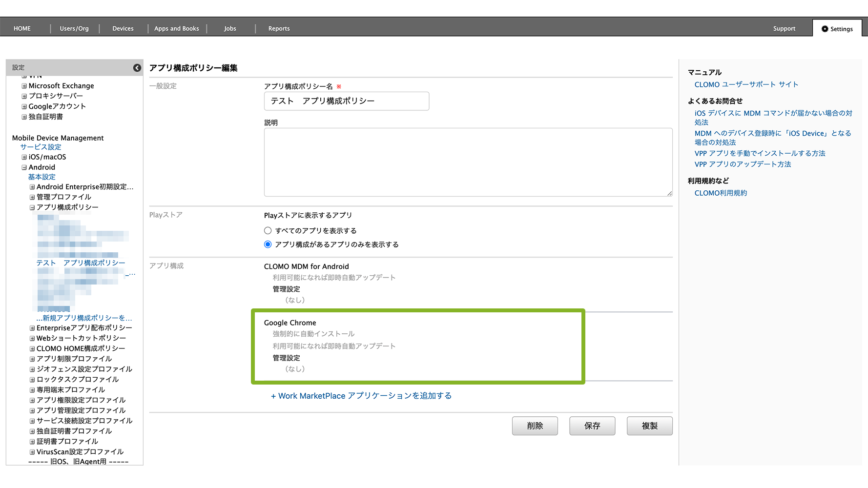Viewport: 868px width, 488px height.
Task: Click the 削除 delete button
Action: click(x=535, y=426)
